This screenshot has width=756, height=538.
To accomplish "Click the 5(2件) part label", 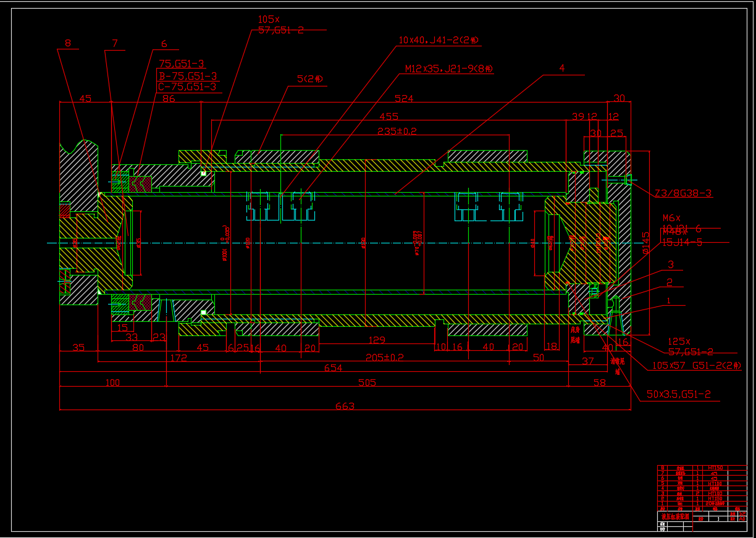I will point(310,79).
